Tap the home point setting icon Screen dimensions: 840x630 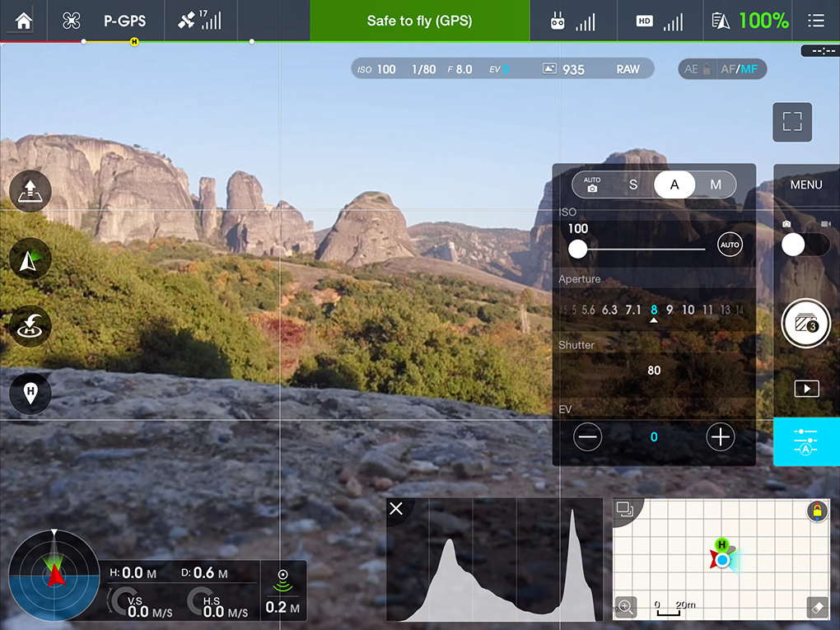click(30, 393)
